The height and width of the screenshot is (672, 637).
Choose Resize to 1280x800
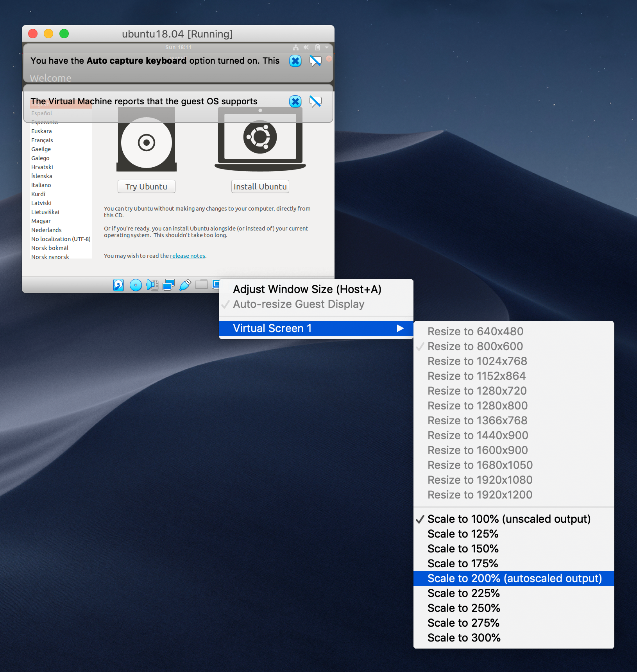point(514,406)
